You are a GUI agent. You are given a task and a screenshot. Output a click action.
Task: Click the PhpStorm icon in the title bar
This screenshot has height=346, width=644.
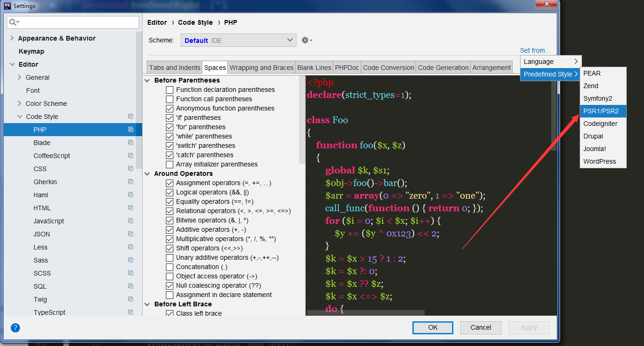tap(7, 6)
